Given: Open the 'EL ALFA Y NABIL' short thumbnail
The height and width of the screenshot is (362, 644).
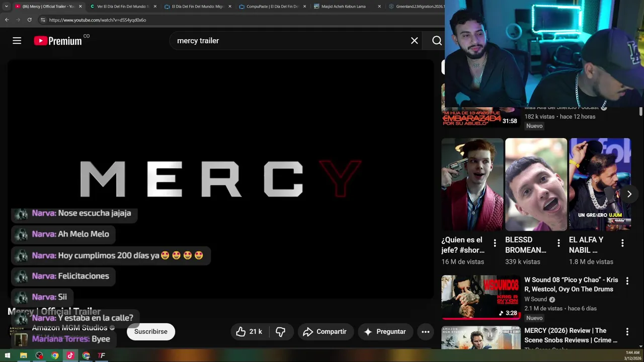Looking at the screenshot, I should tap(600, 185).
